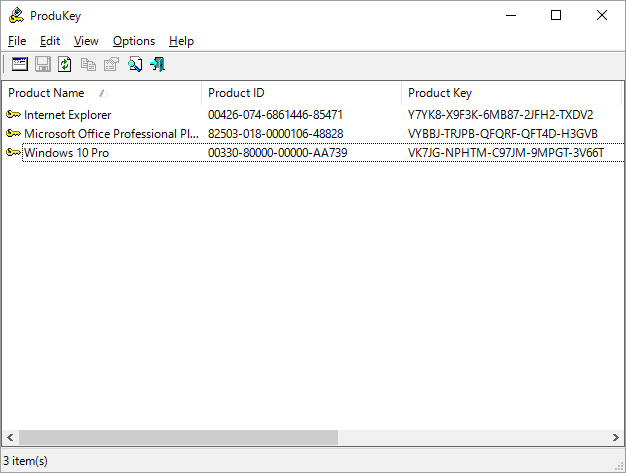Click the Exit door icon
Viewport: 626px width, 473px height.
157,65
